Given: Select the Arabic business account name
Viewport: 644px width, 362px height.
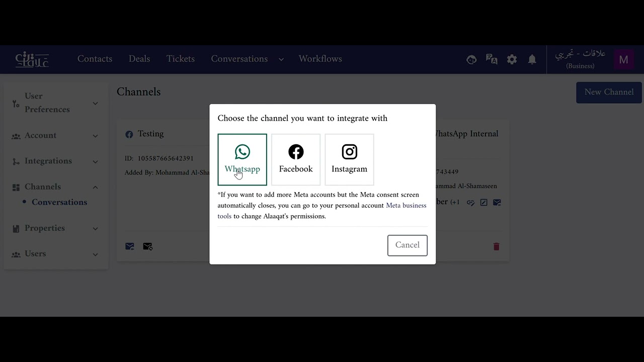Looking at the screenshot, I should [580, 54].
